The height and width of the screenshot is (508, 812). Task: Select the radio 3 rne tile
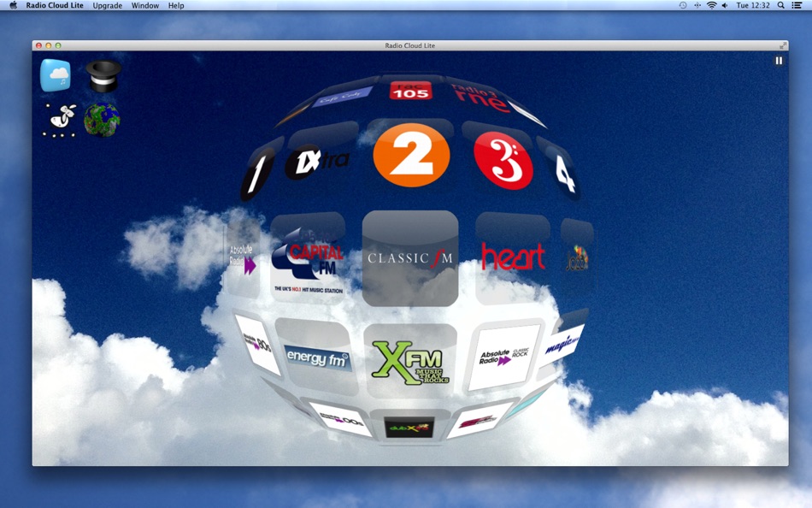[480, 97]
